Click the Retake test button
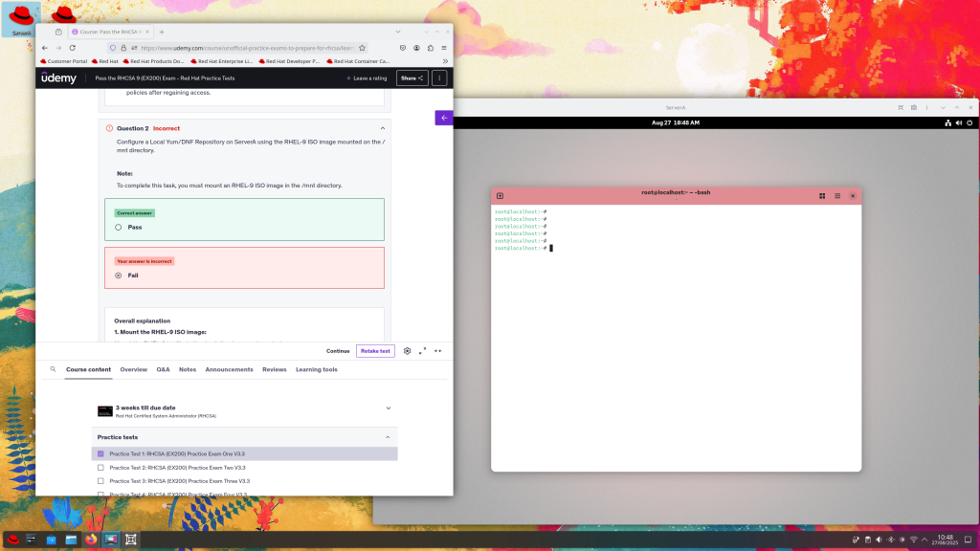 point(375,351)
